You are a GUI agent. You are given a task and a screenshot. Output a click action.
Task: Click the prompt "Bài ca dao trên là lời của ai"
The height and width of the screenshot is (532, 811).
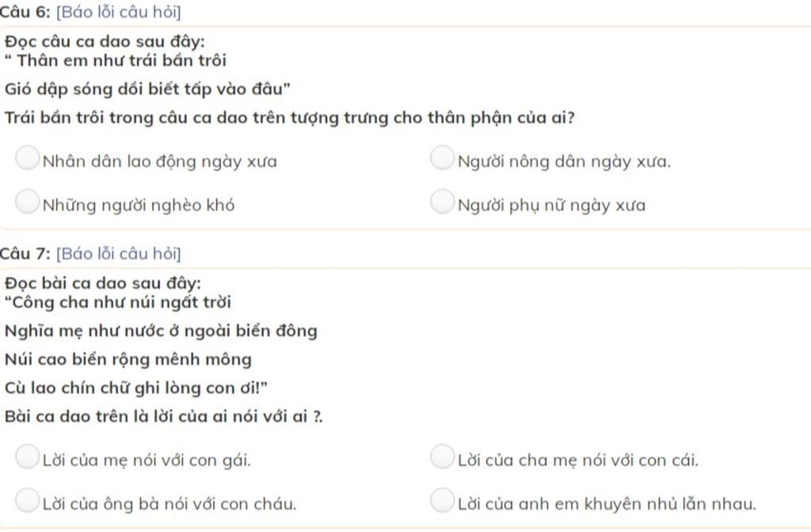tap(163, 416)
